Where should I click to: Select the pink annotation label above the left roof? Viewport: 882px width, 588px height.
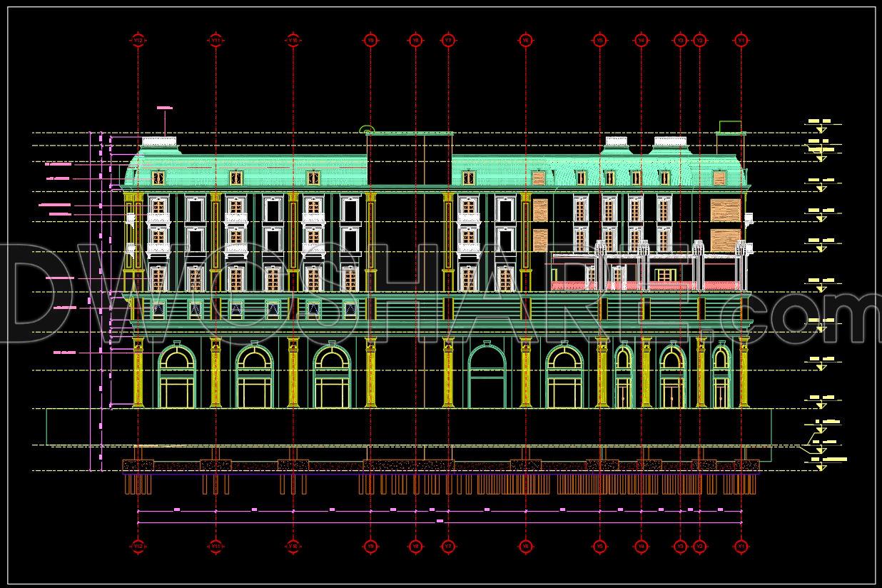tap(165, 108)
